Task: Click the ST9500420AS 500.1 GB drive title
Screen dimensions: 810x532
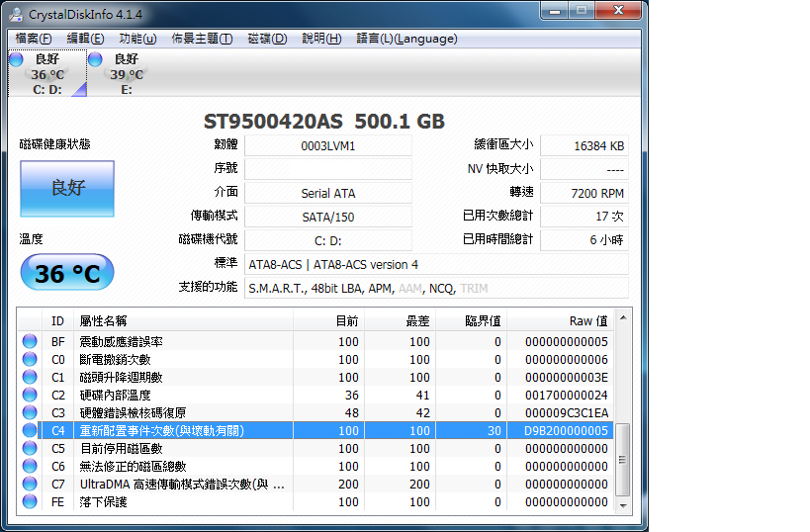Action: point(323,122)
